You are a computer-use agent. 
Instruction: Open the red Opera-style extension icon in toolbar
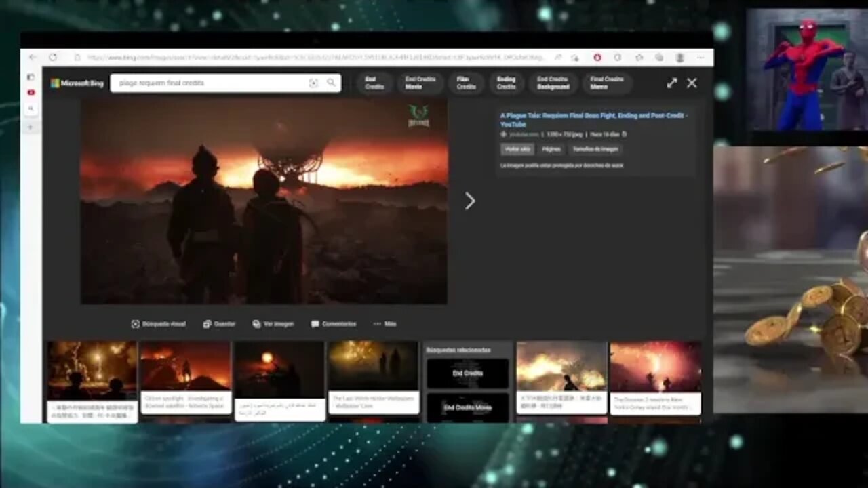[597, 58]
